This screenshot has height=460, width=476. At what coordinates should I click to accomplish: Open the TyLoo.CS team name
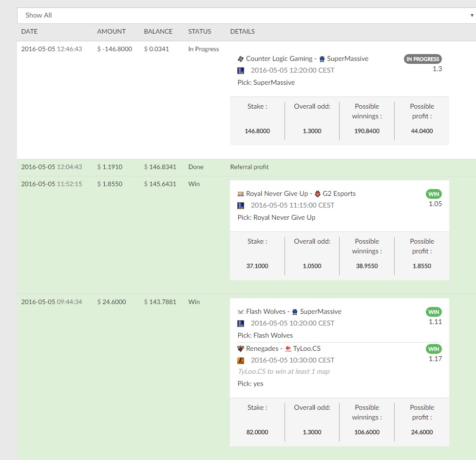(x=306, y=348)
